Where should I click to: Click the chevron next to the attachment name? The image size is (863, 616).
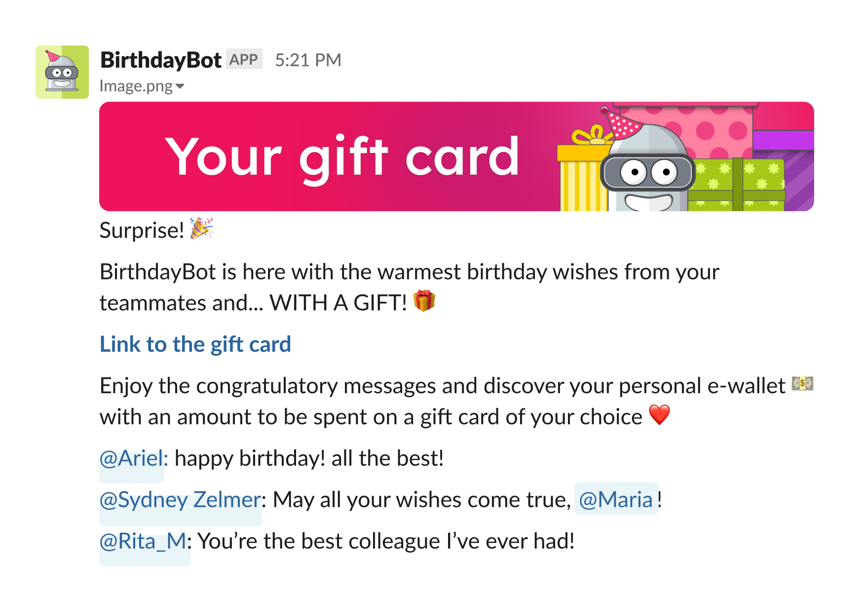[180, 86]
